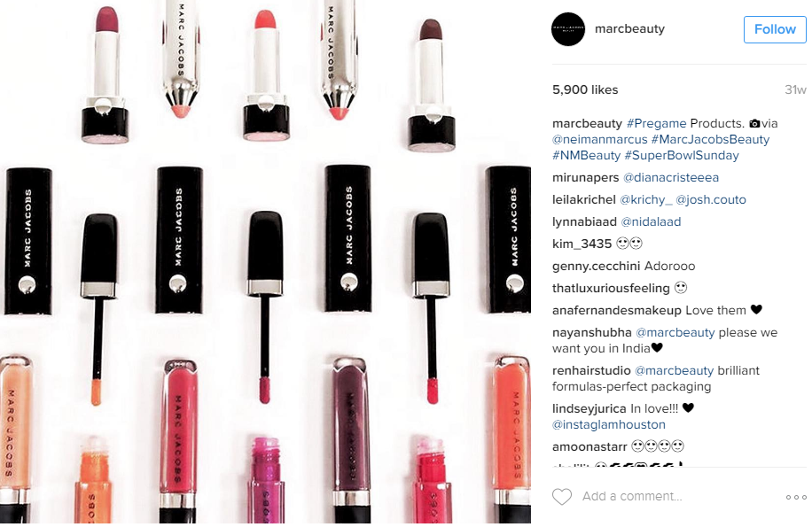Open the #MarcJacobsBeauty hashtag
This screenshot has height=527, width=812.
[x=711, y=140]
